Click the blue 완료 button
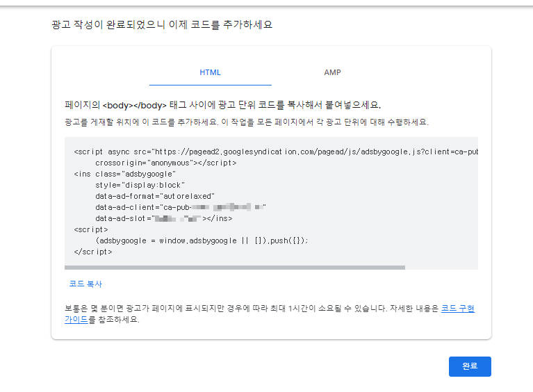Screen dimensions: 533x392 click(470, 366)
